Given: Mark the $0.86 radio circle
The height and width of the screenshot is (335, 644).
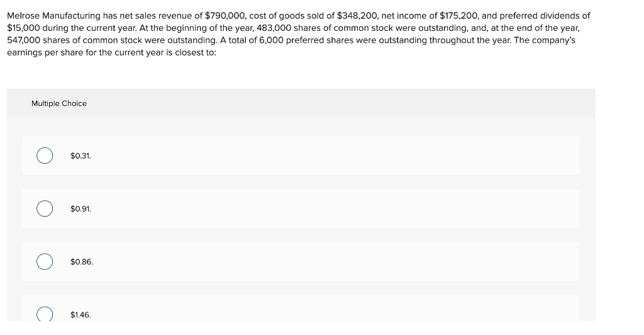Looking at the screenshot, I should click(x=45, y=262).
